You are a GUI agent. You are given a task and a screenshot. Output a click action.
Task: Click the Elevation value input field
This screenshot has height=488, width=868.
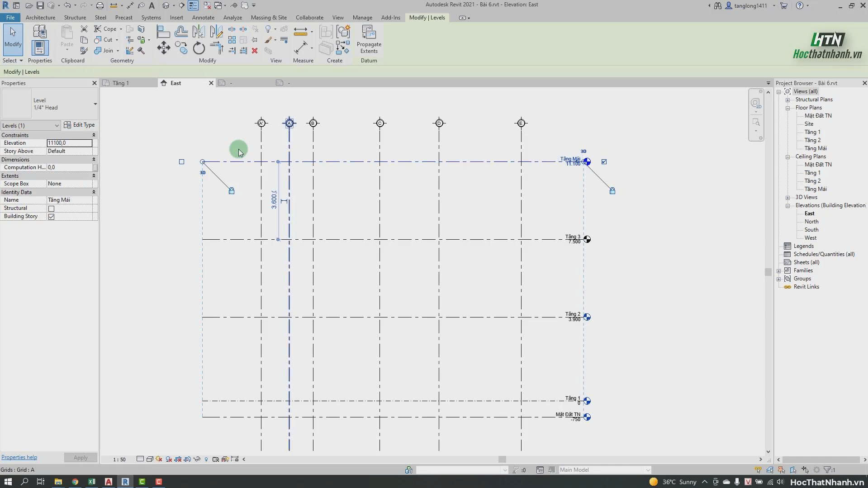(x=69, y=143)
